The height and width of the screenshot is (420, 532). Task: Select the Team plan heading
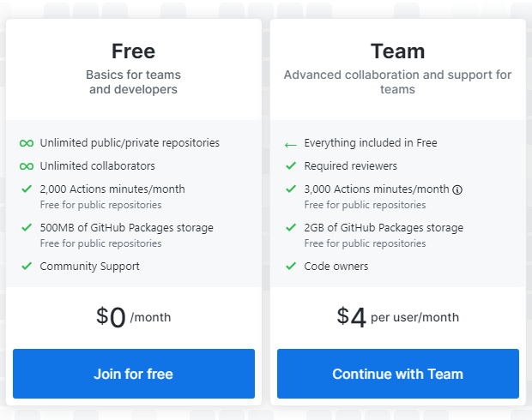(397, 51)
